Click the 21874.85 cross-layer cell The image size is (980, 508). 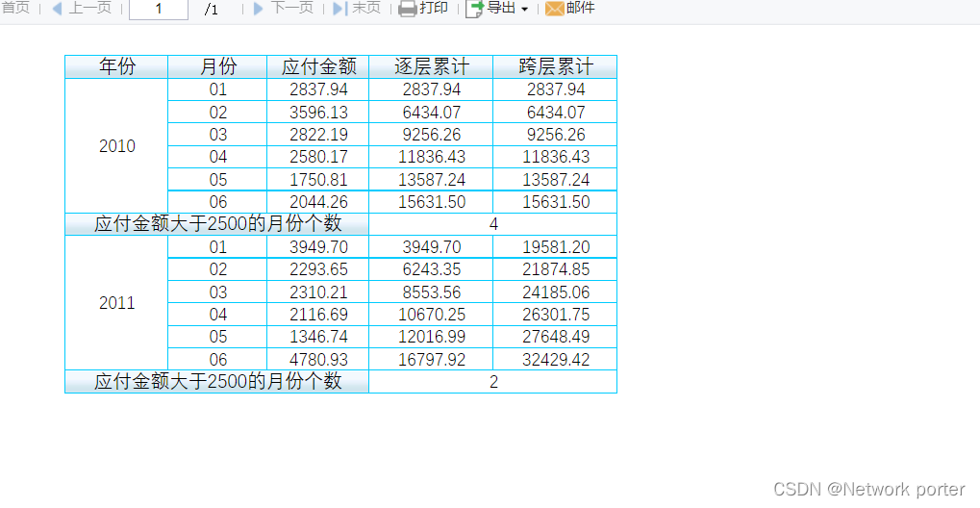pos(555,269)
